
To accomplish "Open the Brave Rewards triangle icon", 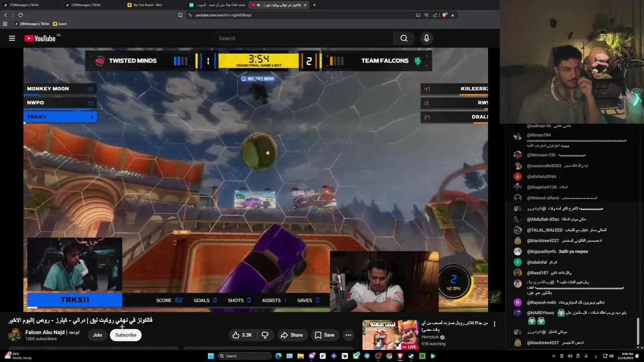I will (453, 15).
